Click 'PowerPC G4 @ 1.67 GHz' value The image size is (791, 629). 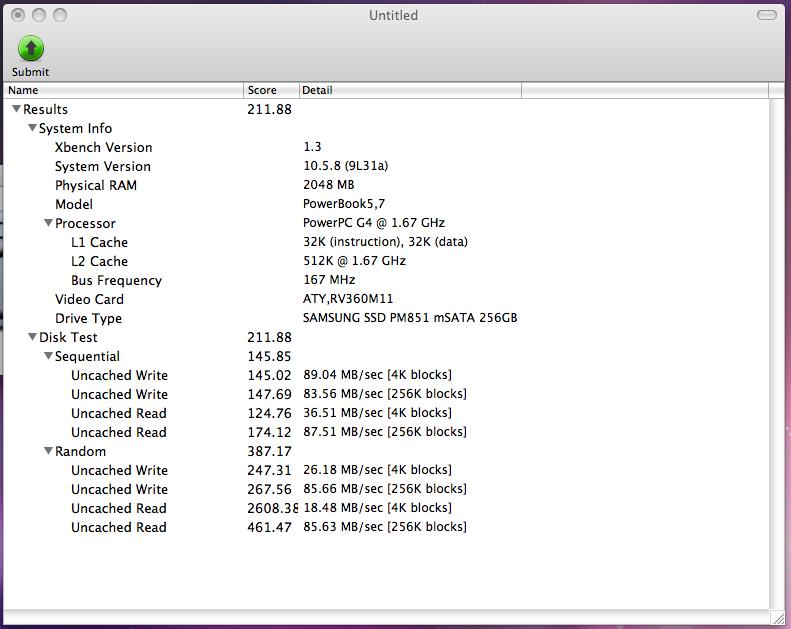pyautogui.click(x=374, y=223)
